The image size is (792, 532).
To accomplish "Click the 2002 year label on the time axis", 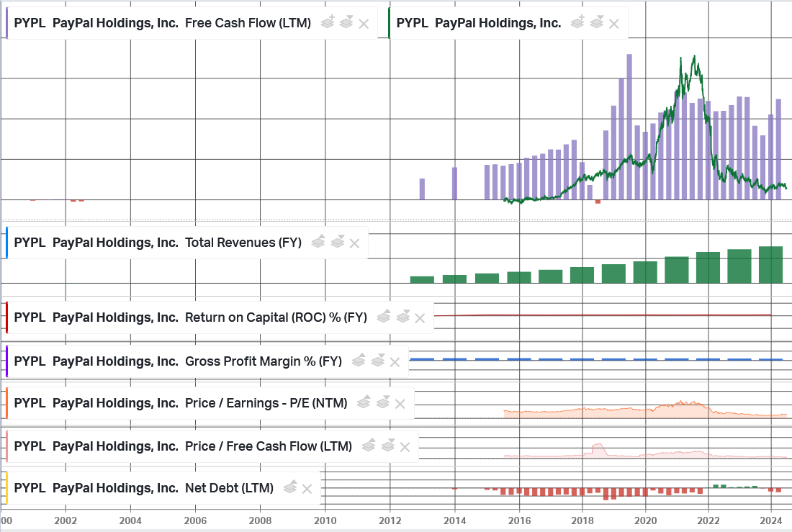I will [x=66, y=521].
